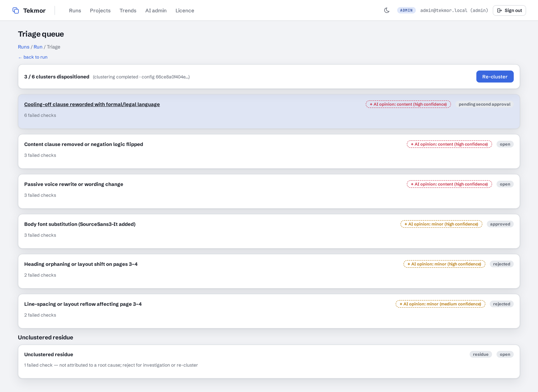Click the Tekmor logo icon
The height and width of the screenshot is (392, 538).
16,10
